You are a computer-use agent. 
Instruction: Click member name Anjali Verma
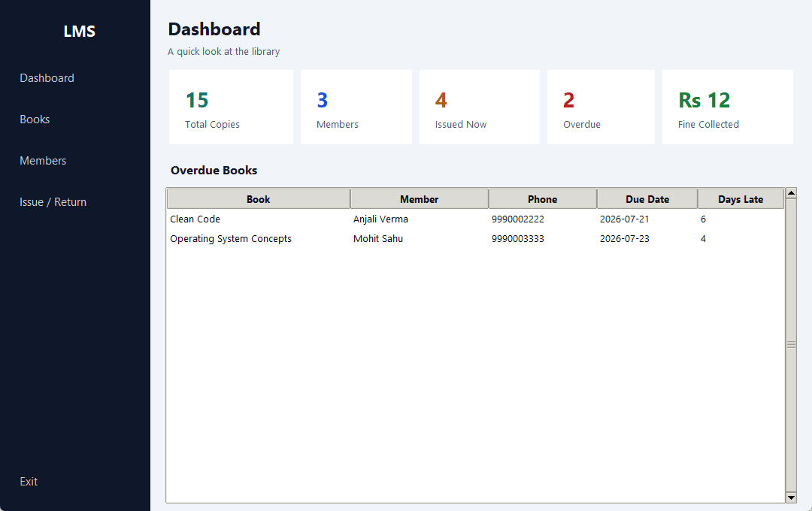(x=380, y=219)
